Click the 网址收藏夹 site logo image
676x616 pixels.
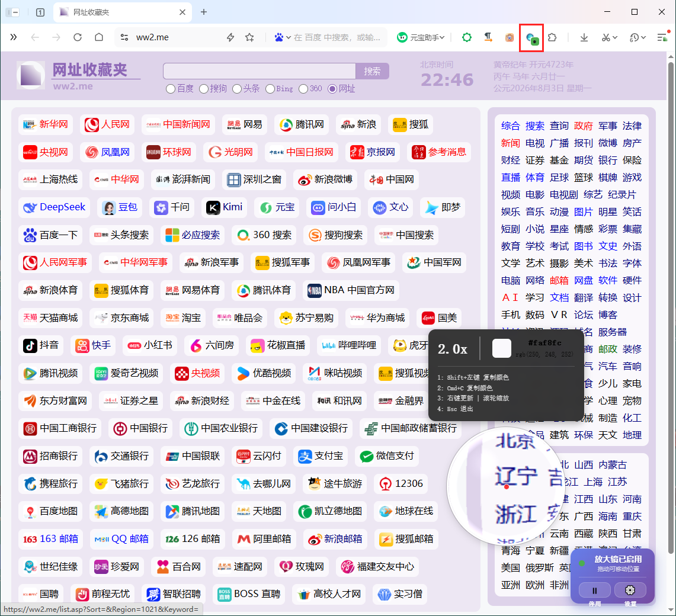(31, 75)
